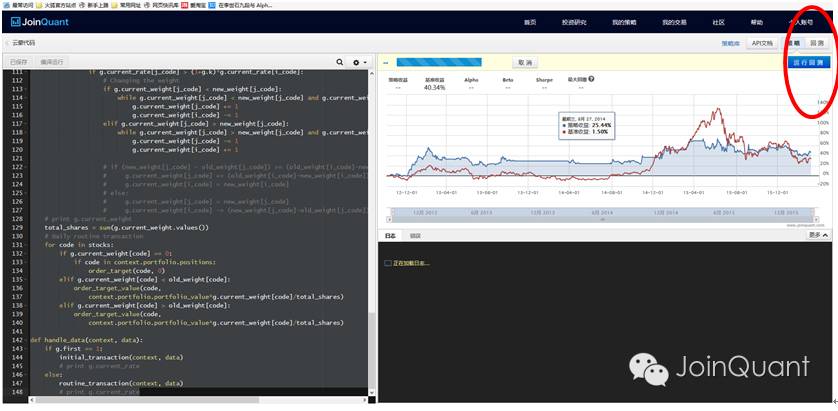Click the 'def handle_data(context, data):' code line
Screen dimensions: 838x411
[x=87, y=340]
